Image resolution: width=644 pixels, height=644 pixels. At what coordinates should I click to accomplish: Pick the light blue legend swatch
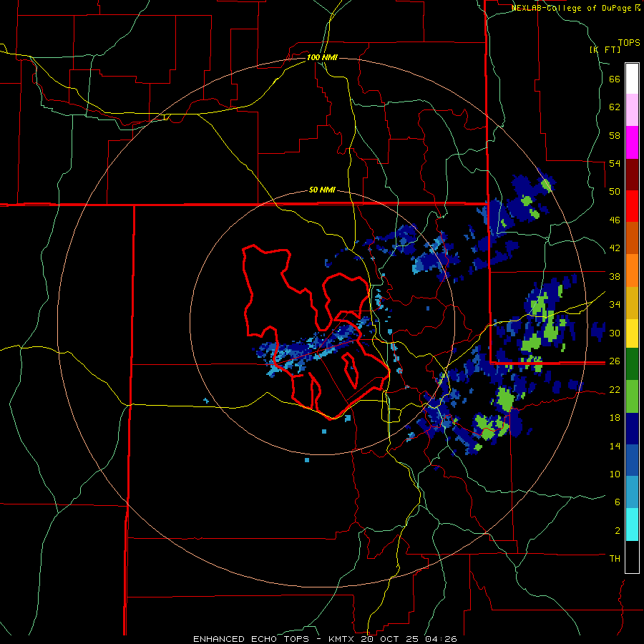coord(632,492)
